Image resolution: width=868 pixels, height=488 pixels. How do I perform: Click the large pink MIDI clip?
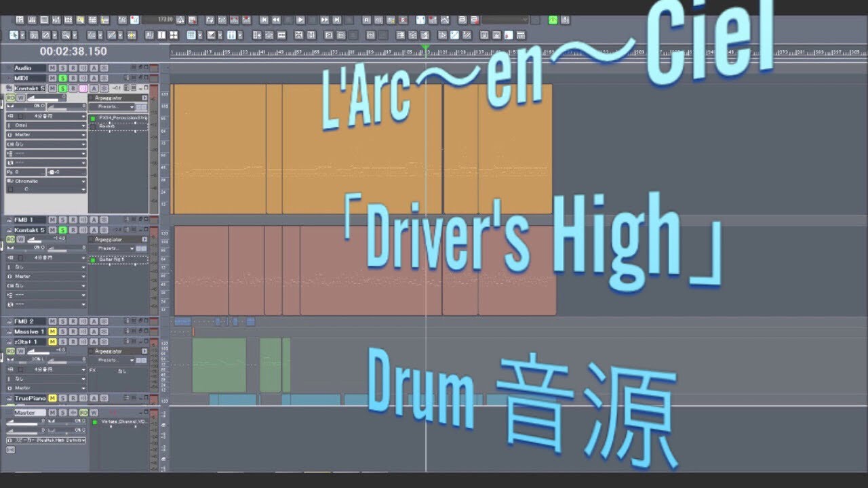tap(370, 271)
